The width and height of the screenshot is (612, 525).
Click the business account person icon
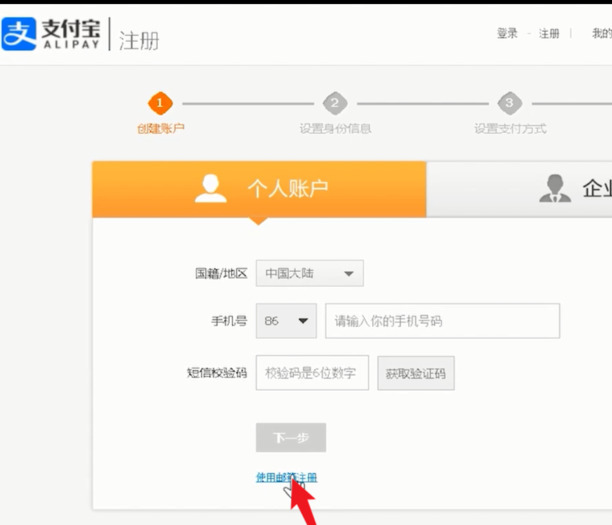click(x=555, y=188)
